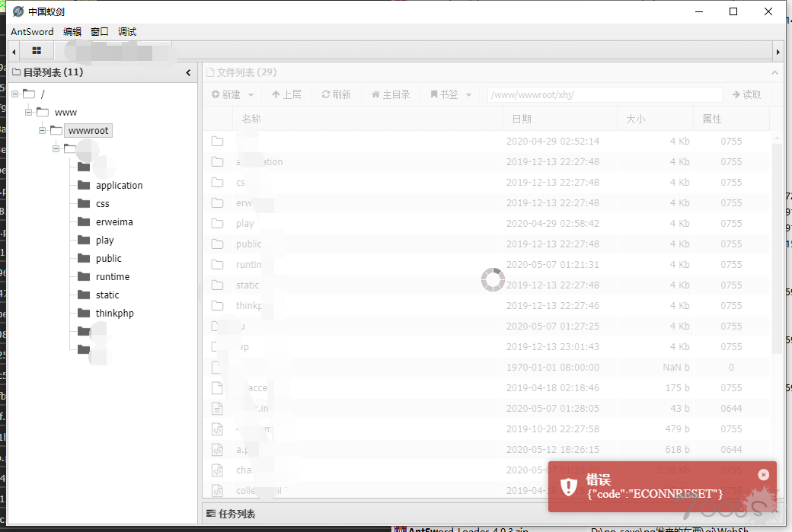Select the play folder in tree
Viewport: 792px width, 532px height.
coord(104,241)
